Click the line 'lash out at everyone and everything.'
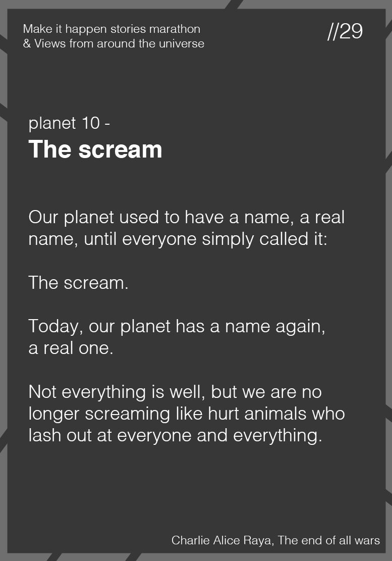 (175, 436)
